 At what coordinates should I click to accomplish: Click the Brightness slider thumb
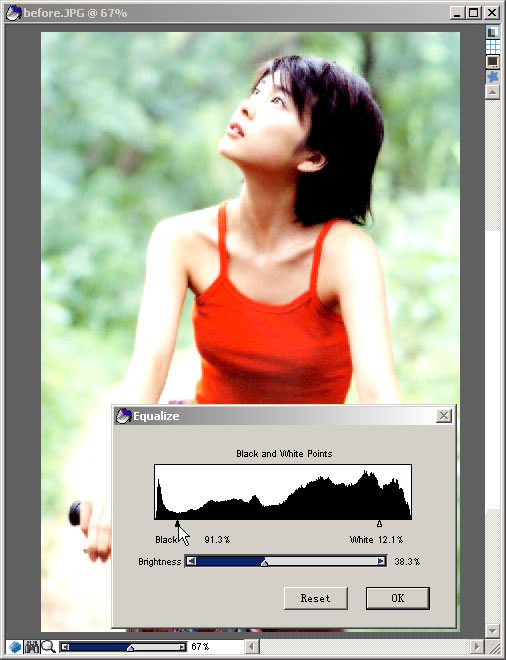tap(264, 563)
